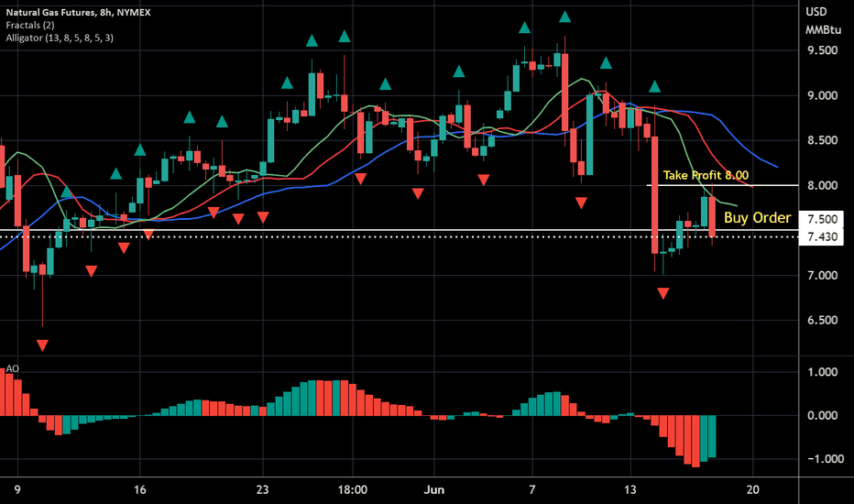Click the Take Profit 8.00 annotation

[706, 175]
